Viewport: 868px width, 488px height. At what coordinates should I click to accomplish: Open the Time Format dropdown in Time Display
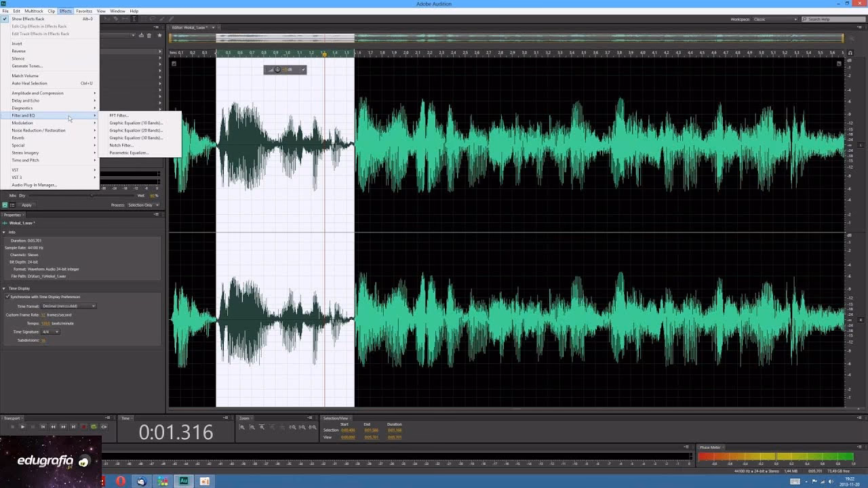coord(68,306)
